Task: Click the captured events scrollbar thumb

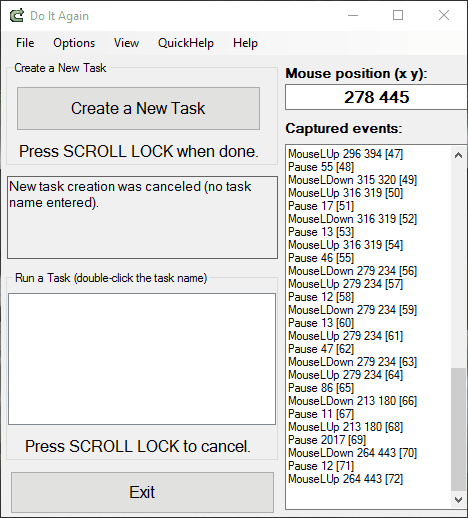Action: pyautogui.click(x=459, y=429)
